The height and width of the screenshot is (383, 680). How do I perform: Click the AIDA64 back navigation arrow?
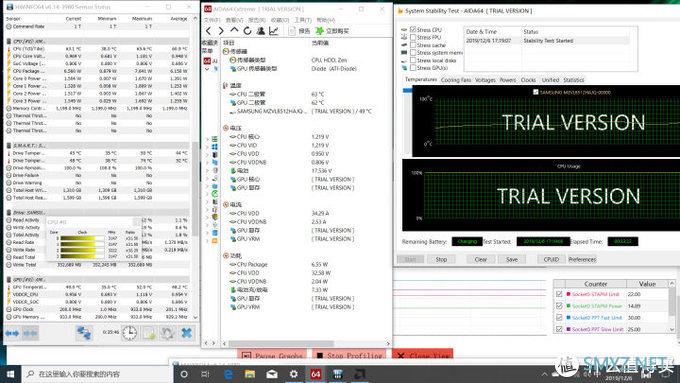point(209,31)
